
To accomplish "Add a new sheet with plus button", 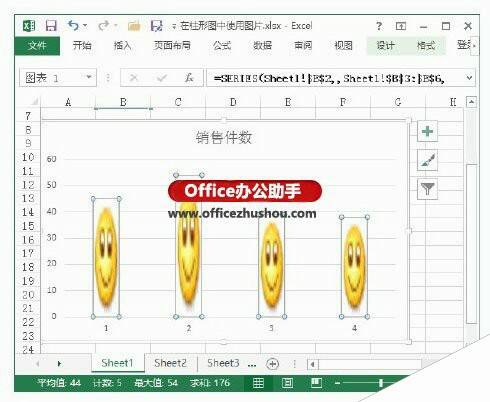I will click(x=272, y=364).
